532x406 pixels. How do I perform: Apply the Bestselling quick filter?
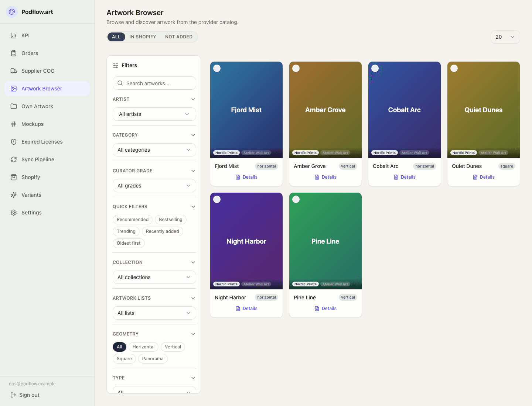tap(171, 220)
